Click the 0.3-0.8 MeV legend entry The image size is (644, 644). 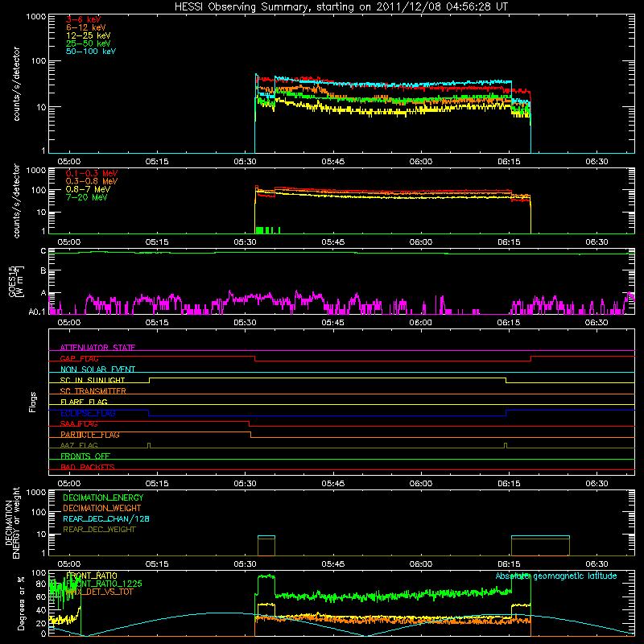(92, 181)
